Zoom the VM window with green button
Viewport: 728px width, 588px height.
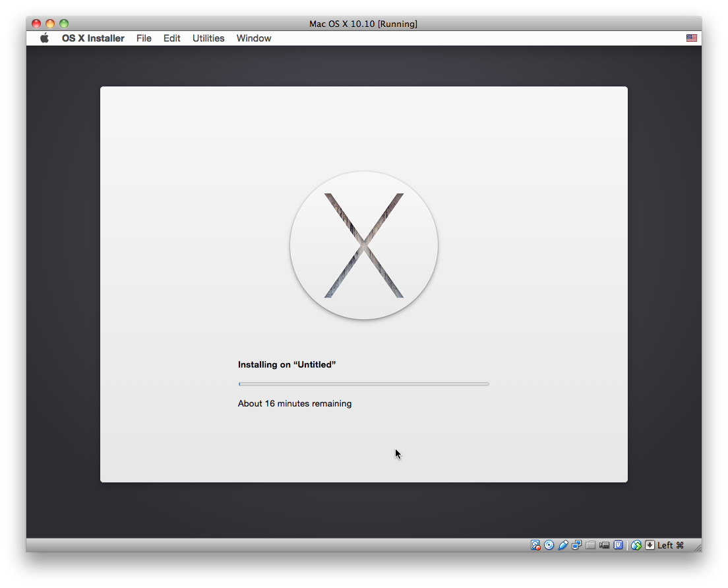tap(64, 23)
